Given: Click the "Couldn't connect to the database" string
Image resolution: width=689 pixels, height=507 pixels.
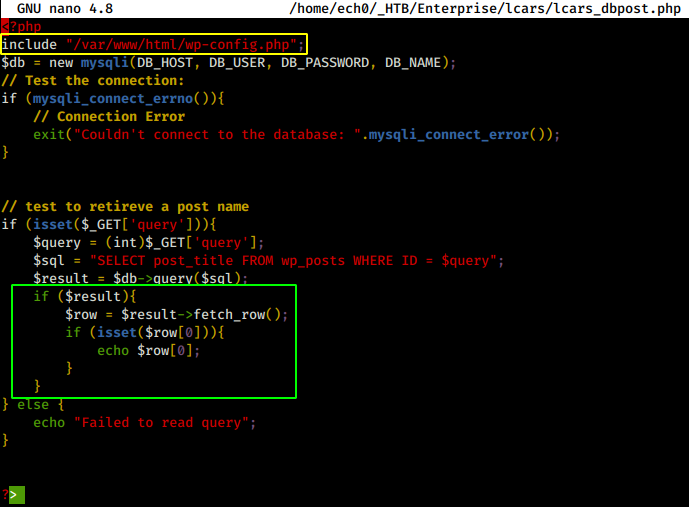Looking at the screenshot, I should [x=210, y=134].
